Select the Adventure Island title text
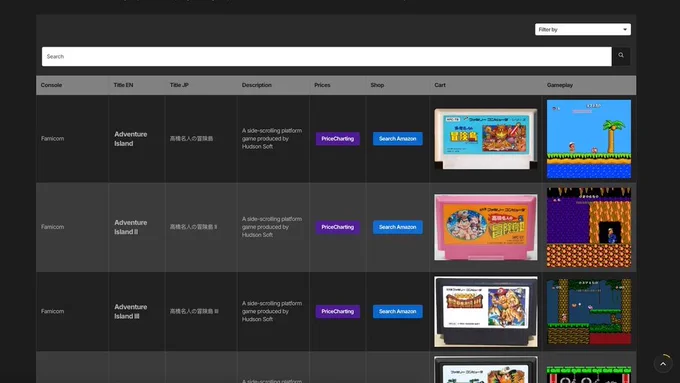Image resolution: width=680 pixels, height=383 pixels. [x=131, y=139]
